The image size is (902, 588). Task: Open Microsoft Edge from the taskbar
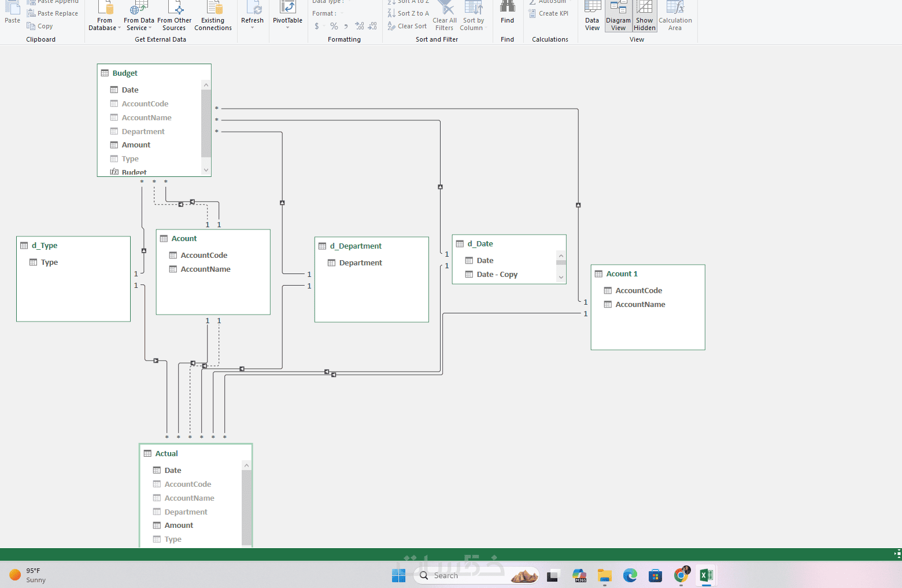pyautogui.click(x=630, y=575)
